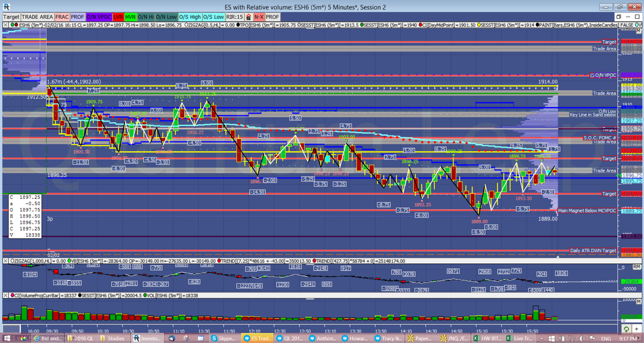
Task: Click the 3p marker on the chart
Action: (x=50, y=219)
